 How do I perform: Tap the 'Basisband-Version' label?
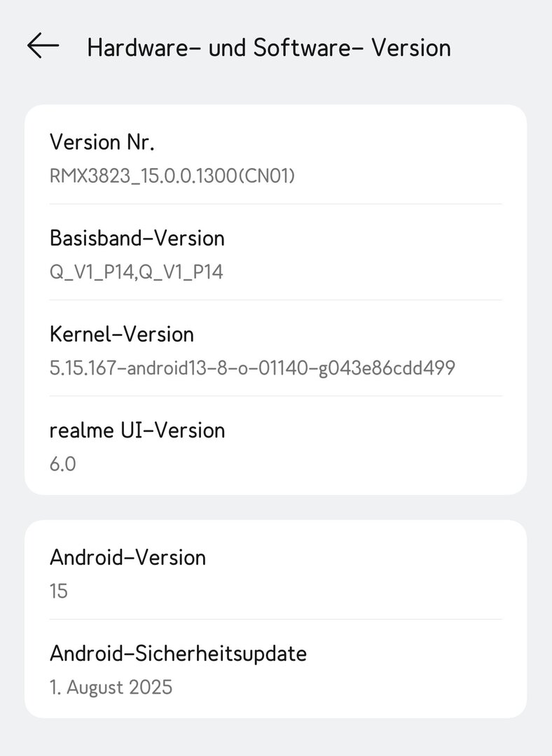tap(137, 238)
